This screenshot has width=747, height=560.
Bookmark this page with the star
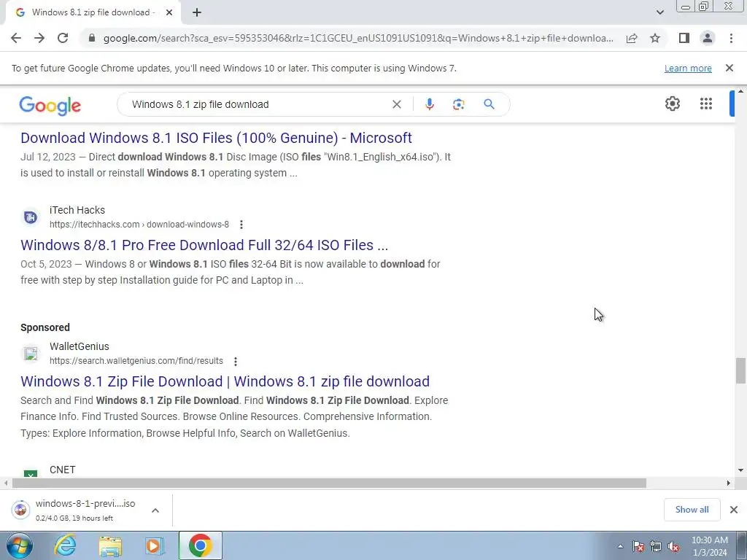pos(655,38)
